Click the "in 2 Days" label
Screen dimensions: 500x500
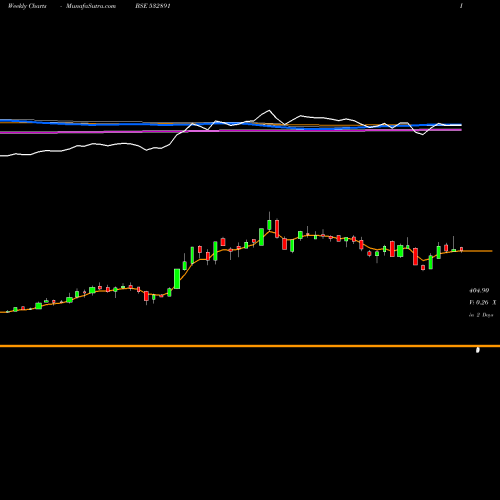(481, 315)
